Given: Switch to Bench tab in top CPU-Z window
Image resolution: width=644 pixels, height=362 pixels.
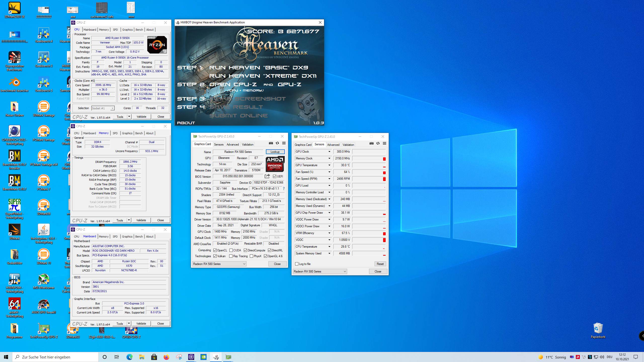Looking at the screenshot, I should tap(139, 30).
